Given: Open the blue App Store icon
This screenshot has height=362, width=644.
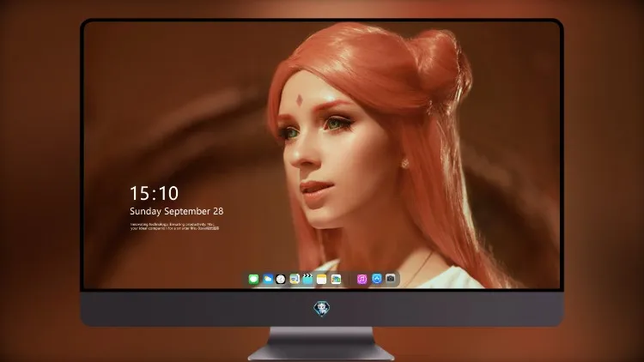Looking at the screenshot, I should (x=377, y=279).
